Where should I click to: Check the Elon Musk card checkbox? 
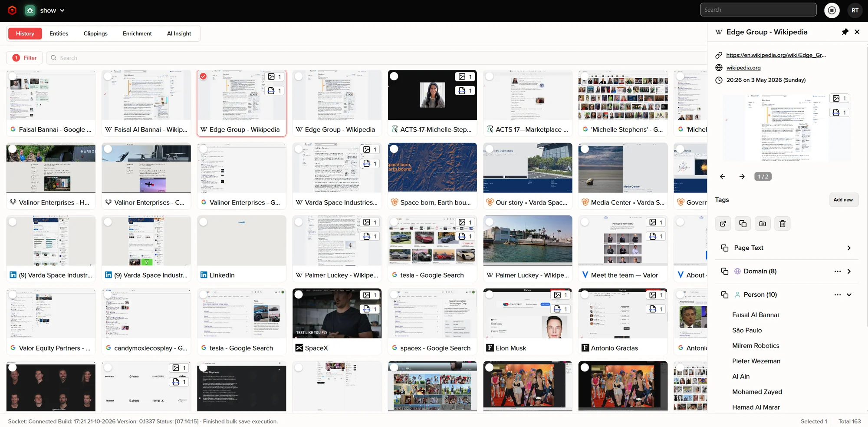[489, 295]
